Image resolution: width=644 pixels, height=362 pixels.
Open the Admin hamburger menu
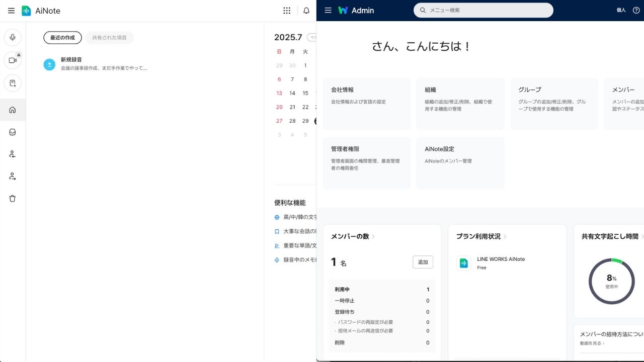[328, 10]
